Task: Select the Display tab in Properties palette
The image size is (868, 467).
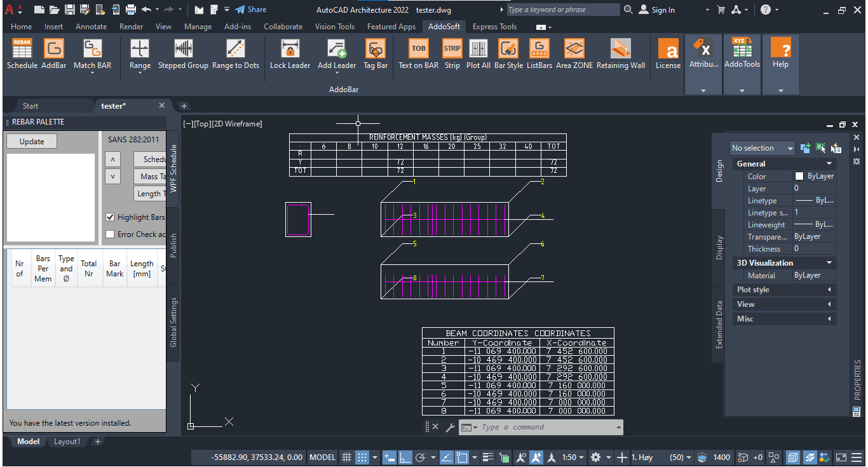Action: [719, 248]
